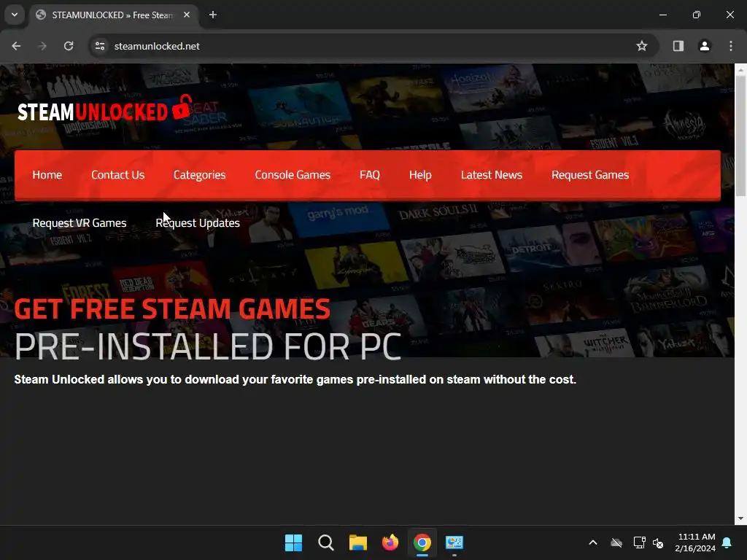The height and width of the screenshot is (560, 747).
Task: Go to Console Games
Action: (293, 175)
